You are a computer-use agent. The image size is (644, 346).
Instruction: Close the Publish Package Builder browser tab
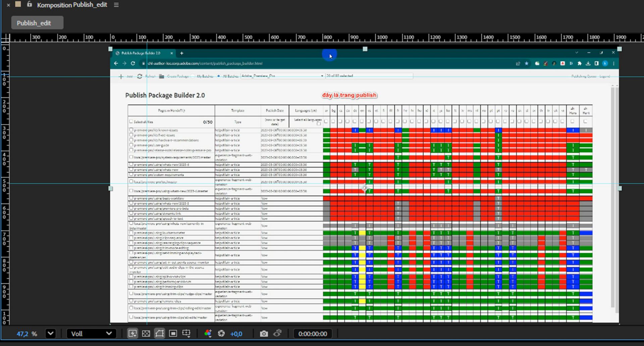pos(172,53)
